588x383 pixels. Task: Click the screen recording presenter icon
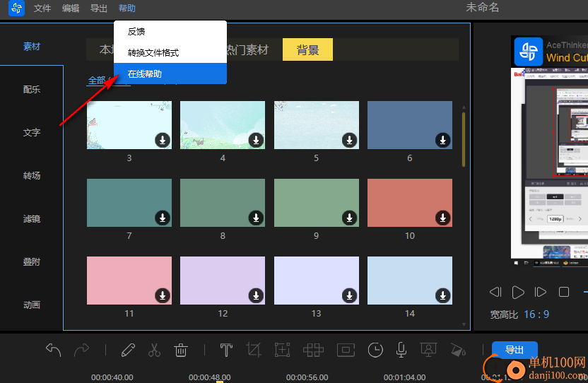tap(428, 350)
